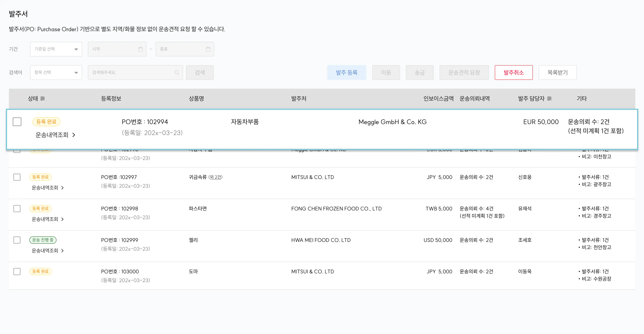Click the 목록받기 button

pos(558,72)
